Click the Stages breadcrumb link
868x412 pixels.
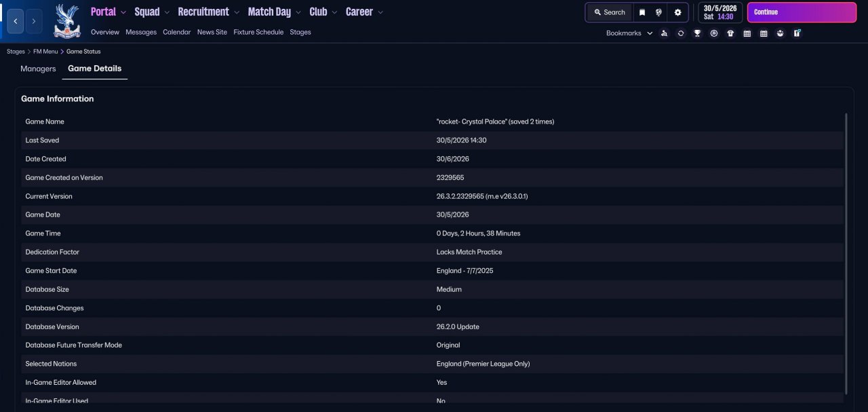point(16,52)
